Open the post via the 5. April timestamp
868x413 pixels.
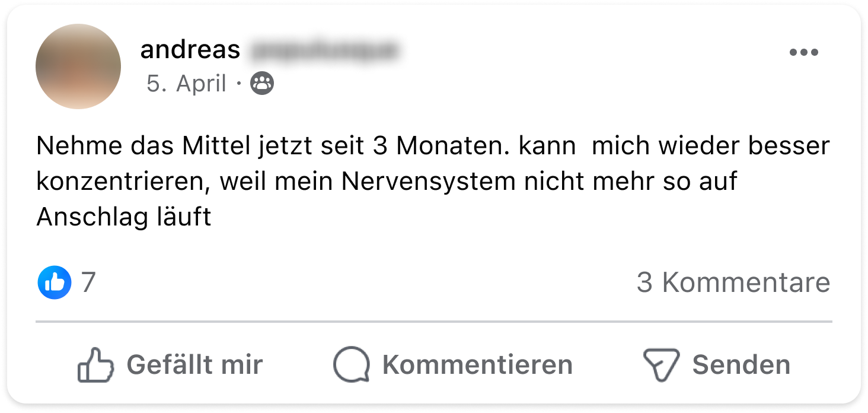tap(186, 84)
